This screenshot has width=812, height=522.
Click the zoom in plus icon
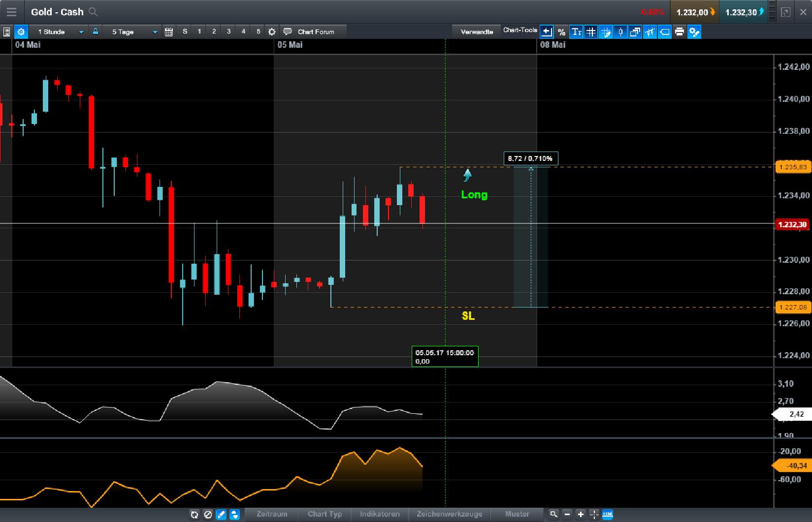(x=581, y=514)
